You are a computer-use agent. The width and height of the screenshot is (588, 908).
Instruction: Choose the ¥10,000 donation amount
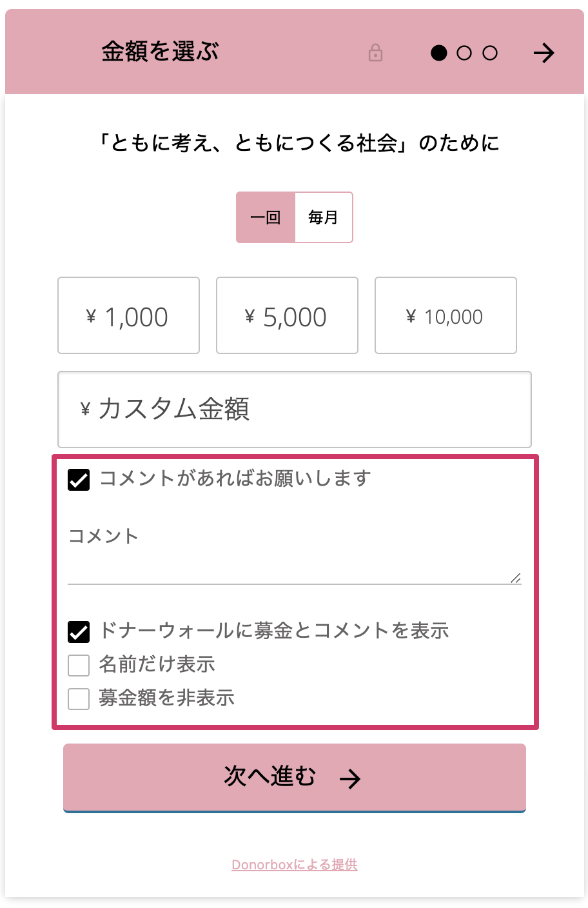446,316
